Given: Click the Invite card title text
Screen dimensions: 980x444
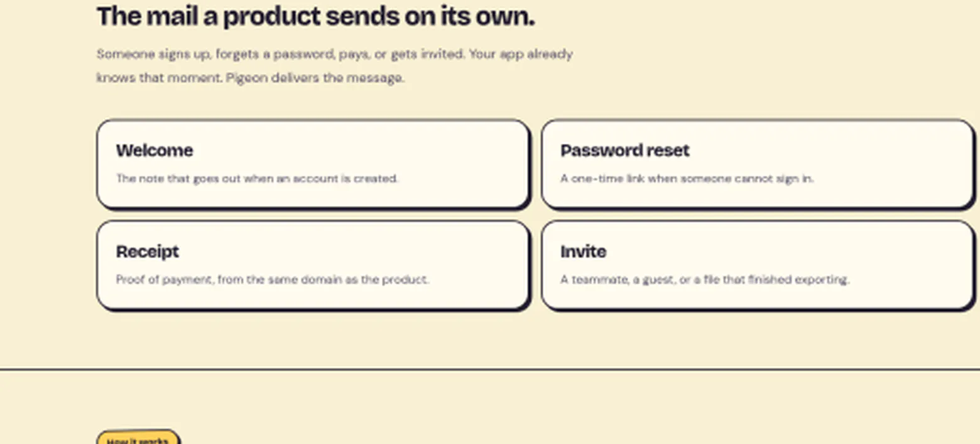Looking at the screenshot, I should (x=583, y=252).
